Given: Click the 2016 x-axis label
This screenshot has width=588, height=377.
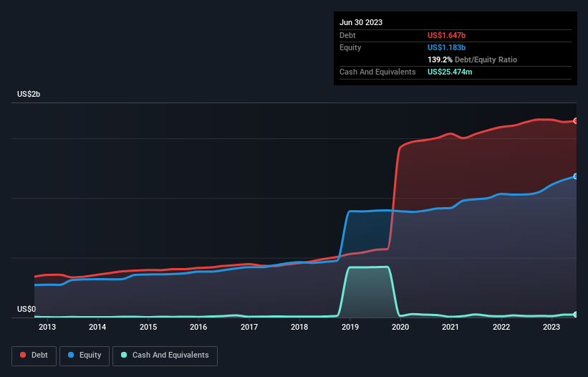Looking at the screenshot, I should pyautogui.click(x=198, y=327).
